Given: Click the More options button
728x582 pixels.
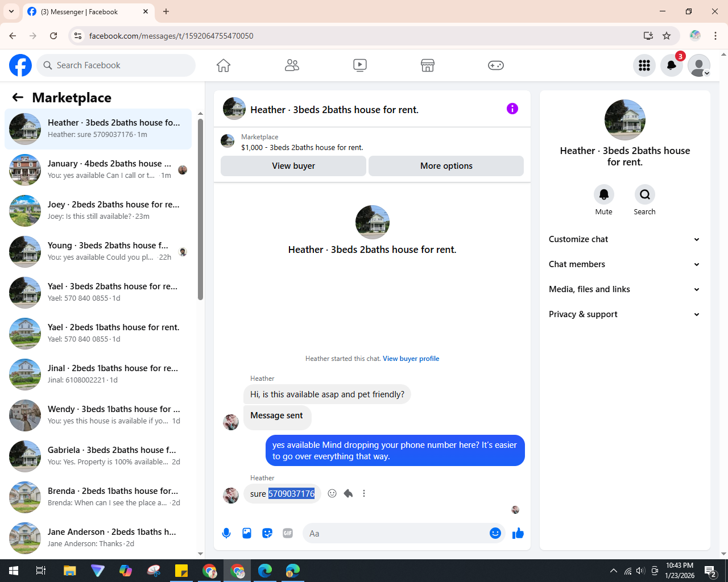Looking at the screenshot, I should click(x=446, y=166).
